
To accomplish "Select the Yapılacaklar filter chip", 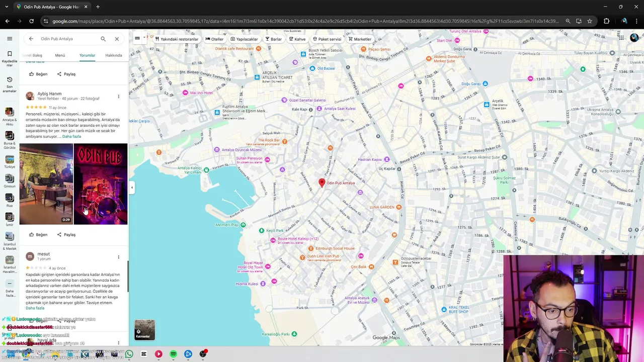I will tap(244, 39).
